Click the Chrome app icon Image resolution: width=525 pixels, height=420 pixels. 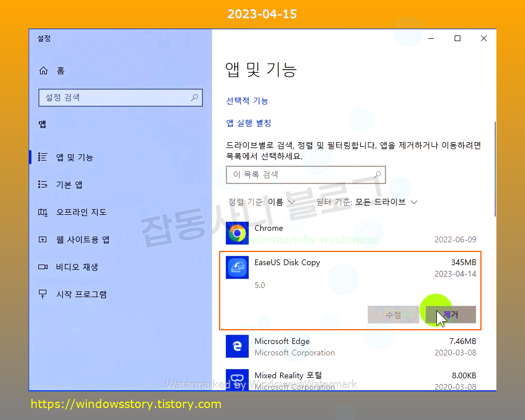[x=237, y=233]
